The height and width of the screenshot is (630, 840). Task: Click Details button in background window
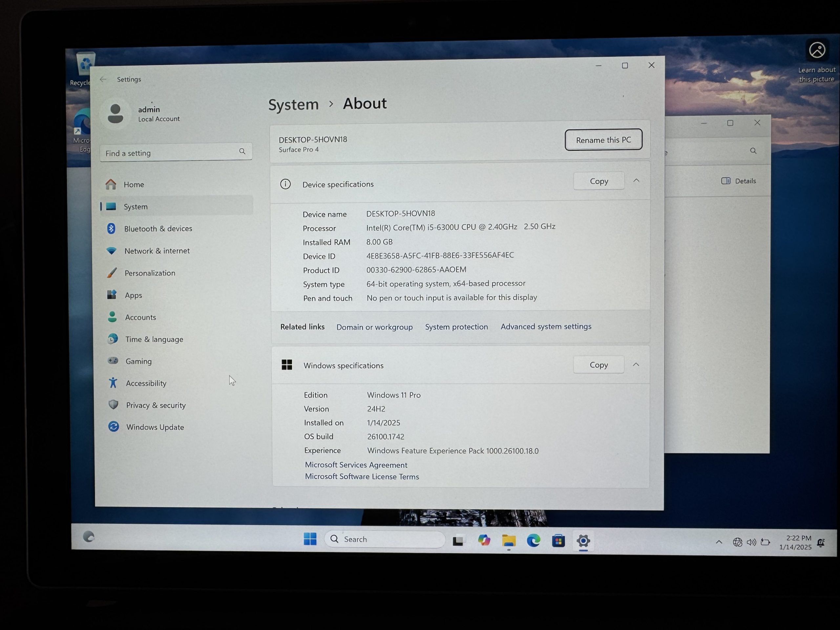[739, 181]
